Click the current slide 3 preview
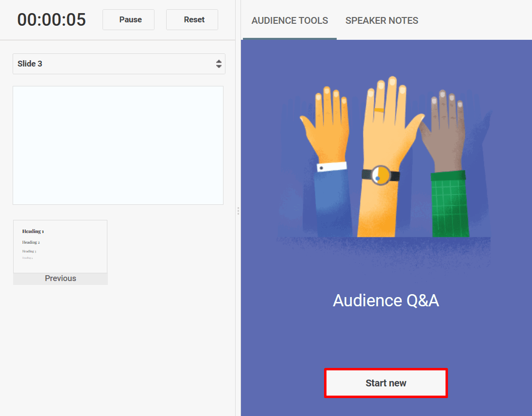Image resolution: width=532 pixels, height=416 pixels. [118, 145]
